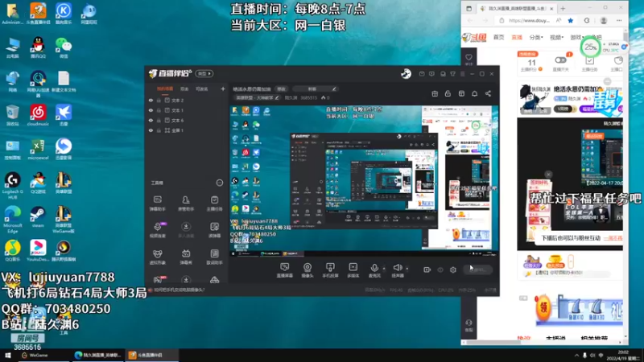The width and height of the screenshot is (644, 362).
Task: Click user avatar in streaming app title bar
Action: tap(406, 74)
